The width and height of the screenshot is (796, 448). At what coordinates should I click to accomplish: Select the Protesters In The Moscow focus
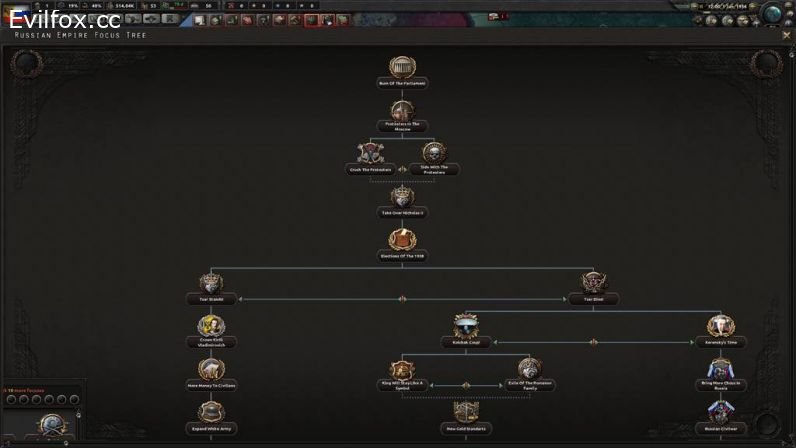click(402, 111)
